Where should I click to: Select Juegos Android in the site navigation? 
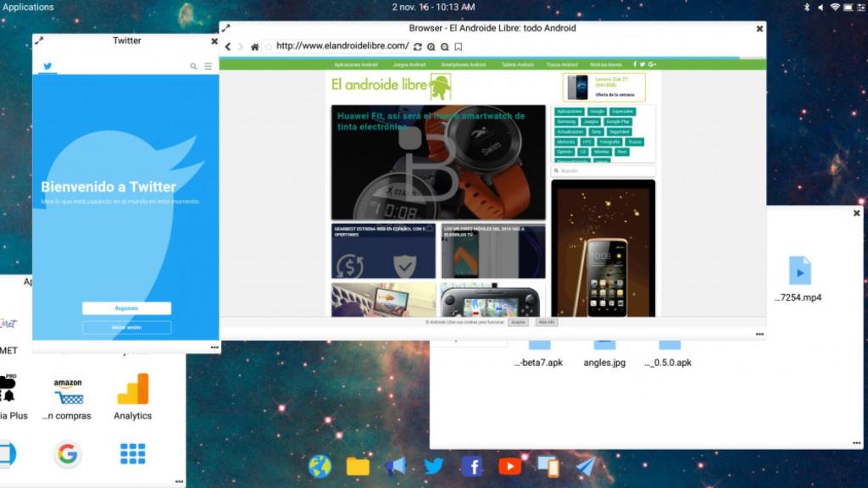[x=409, y=64]
